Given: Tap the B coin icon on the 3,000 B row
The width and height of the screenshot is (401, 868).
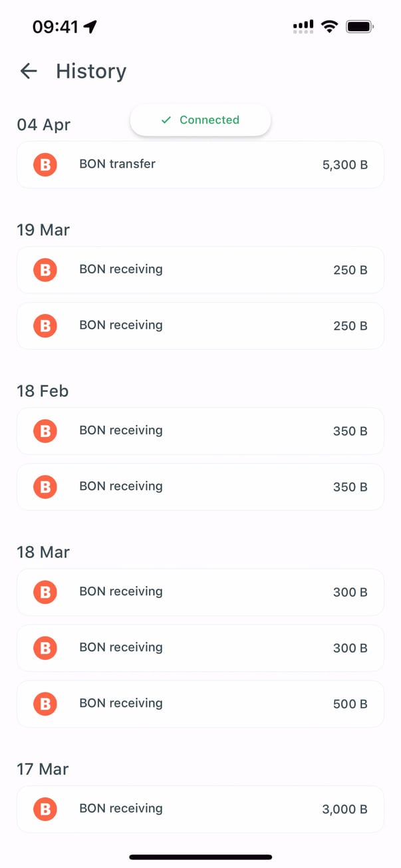Looking at the screenshot, I should coord(45,809).
